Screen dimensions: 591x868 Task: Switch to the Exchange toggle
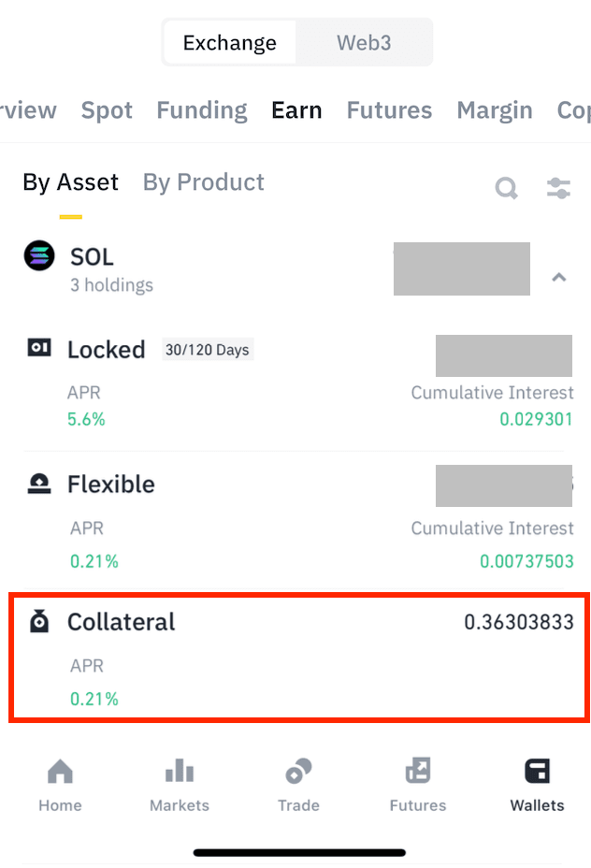[230, 42]
